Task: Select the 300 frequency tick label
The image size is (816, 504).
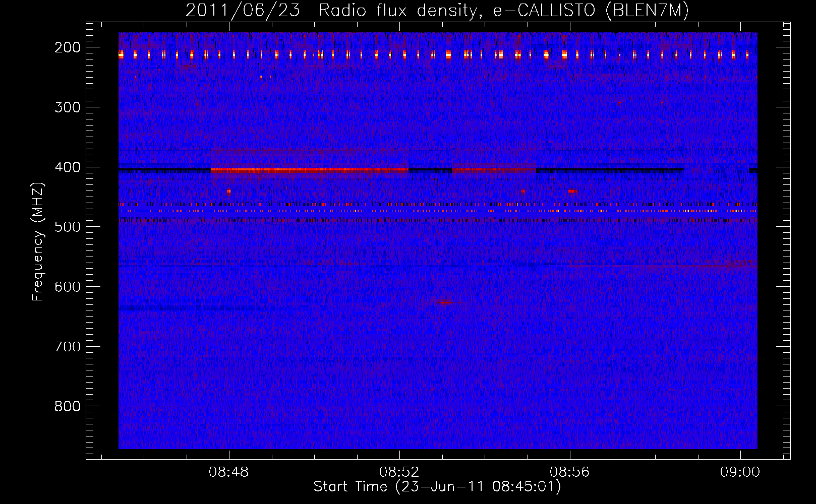Action: click(67, 107)
